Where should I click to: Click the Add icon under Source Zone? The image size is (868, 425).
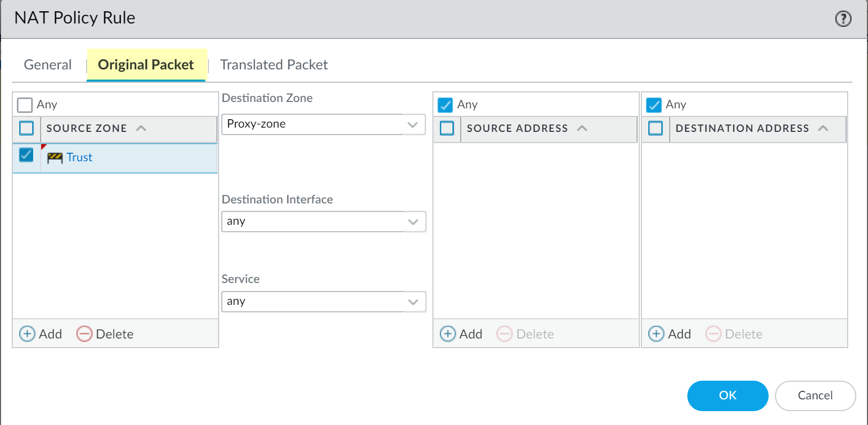(27, 334)
